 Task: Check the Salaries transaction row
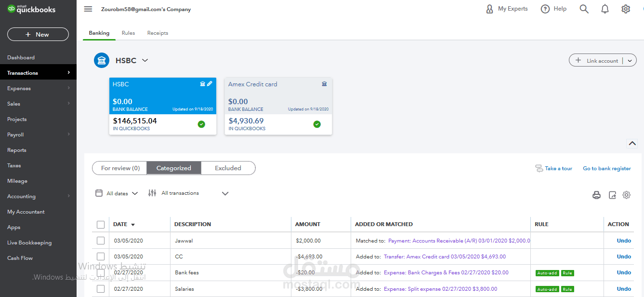pyautogui.click(x=101, y=289)
